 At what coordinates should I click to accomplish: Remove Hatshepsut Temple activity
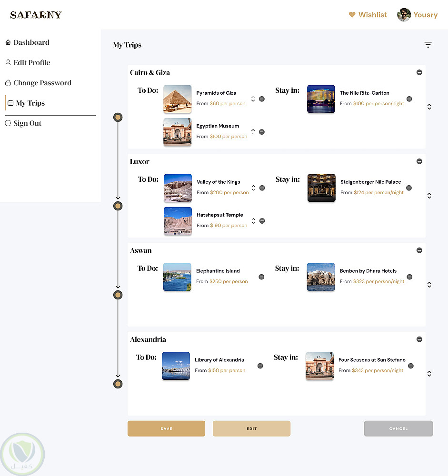pos(262,221)
